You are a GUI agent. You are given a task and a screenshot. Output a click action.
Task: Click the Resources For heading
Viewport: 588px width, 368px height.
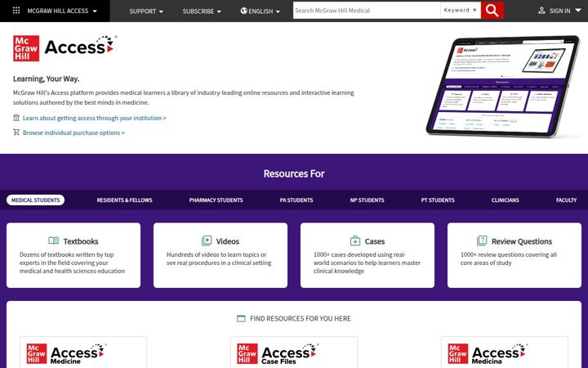point(294,174)
